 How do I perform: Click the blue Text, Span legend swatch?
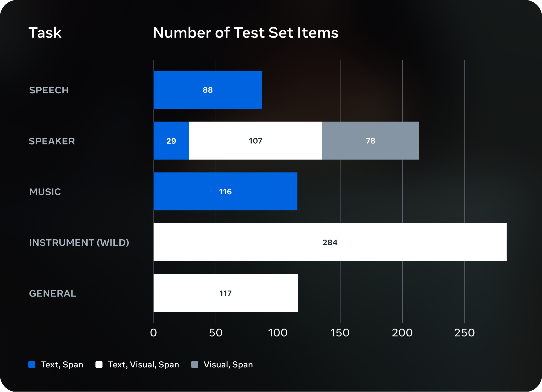[x=32, y=364]
